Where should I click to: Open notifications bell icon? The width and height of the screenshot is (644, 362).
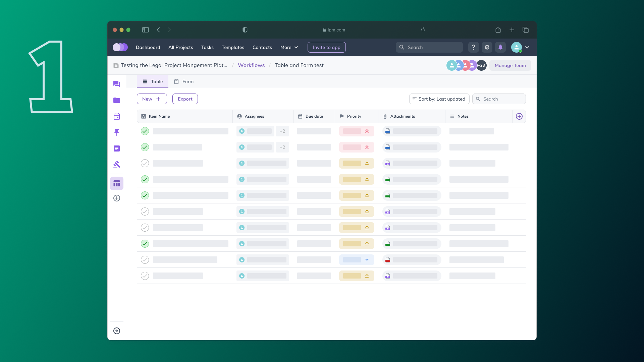click(x=500, y=47)
